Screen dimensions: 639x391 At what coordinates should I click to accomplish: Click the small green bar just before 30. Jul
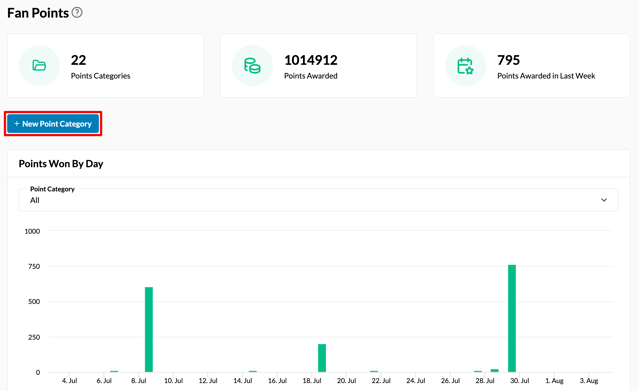(495, 371)
